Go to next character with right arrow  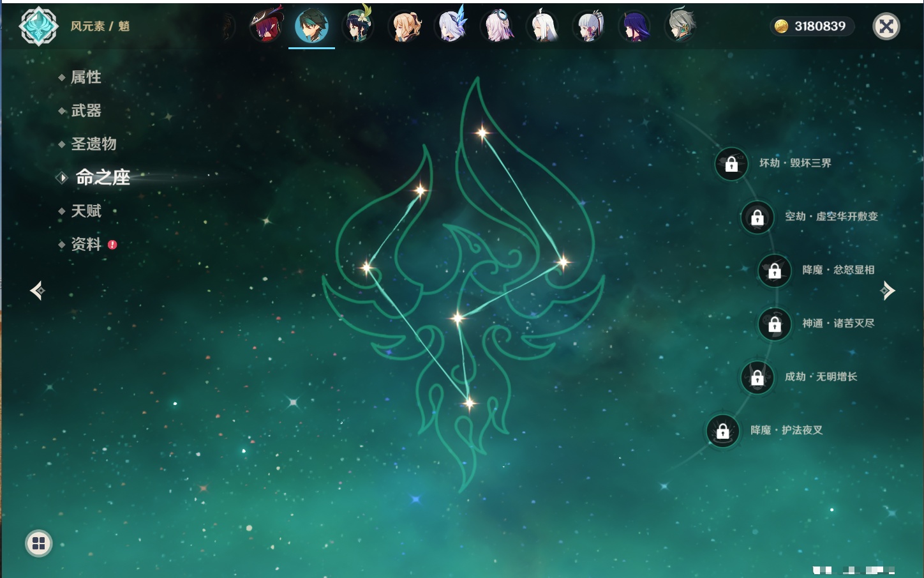click(x=887, y=291)
